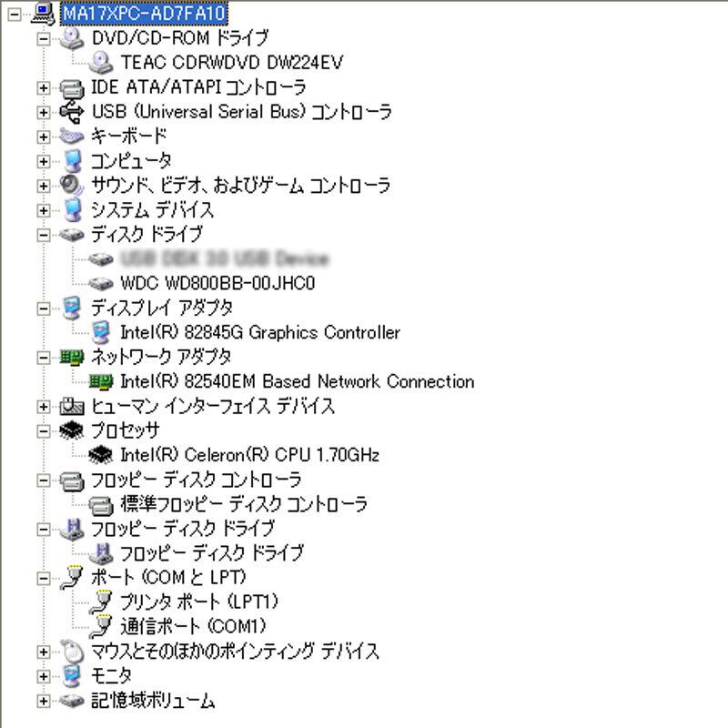Viewport: 728px width, 728px height.
Task: Select Intel(R) 82540EM Based Network Connection
Action: (x=298, y=381)
